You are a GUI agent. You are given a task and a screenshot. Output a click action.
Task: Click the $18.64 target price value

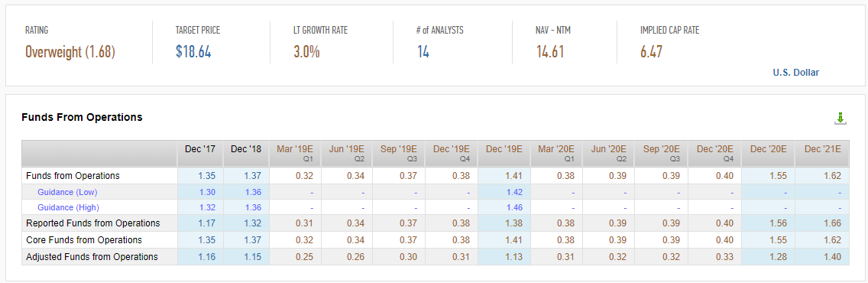193,52
